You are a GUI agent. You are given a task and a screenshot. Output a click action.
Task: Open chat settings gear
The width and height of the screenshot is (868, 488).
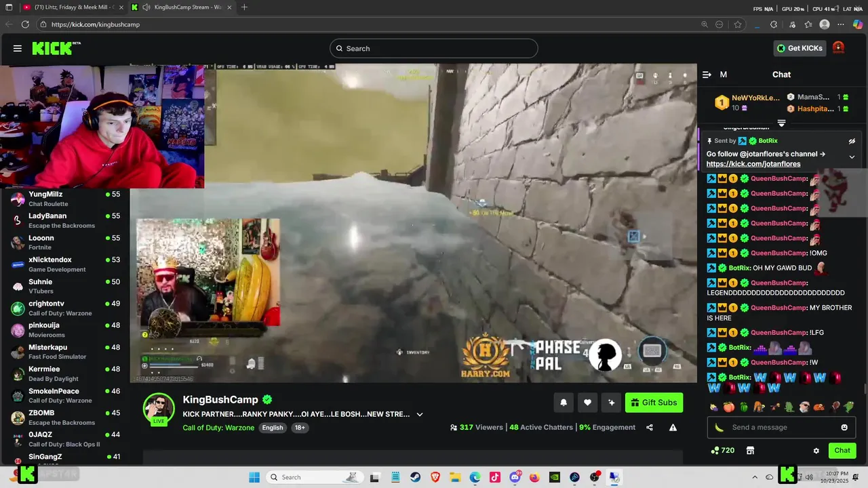click(816, 451)
